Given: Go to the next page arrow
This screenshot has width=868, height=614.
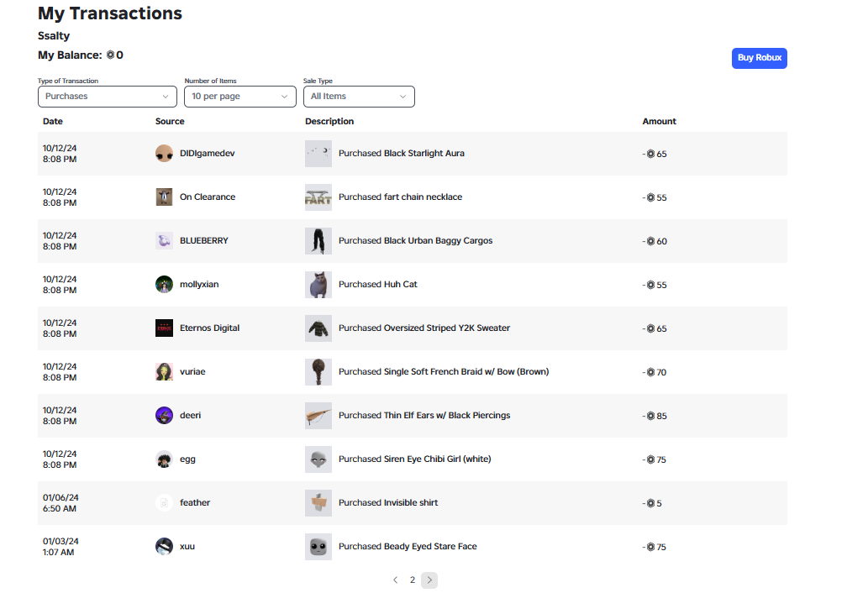Looking at the screenshot, I should point(429,580).
